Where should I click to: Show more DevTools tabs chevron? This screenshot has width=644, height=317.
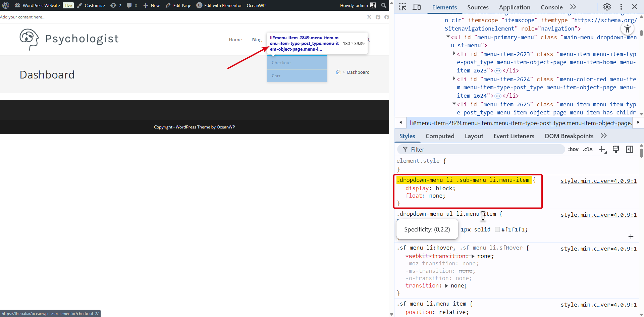(x=573, y=7)
